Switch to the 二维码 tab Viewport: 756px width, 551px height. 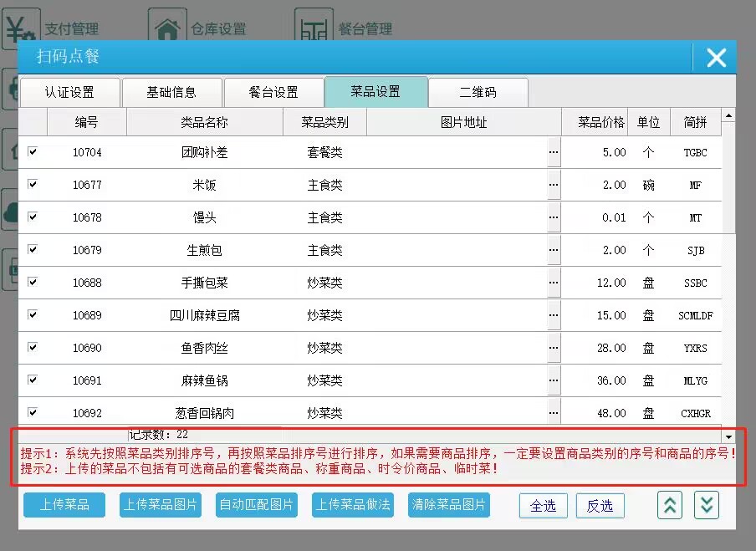[x=478, y=92]
